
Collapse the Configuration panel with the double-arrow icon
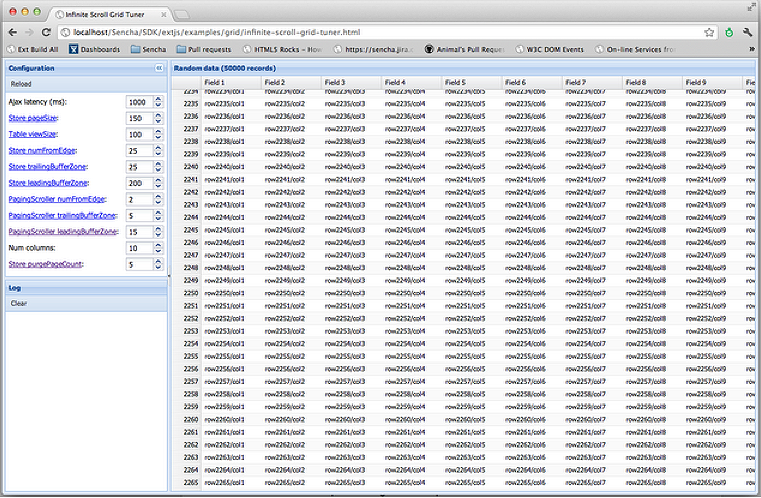[x=159, y=68]
